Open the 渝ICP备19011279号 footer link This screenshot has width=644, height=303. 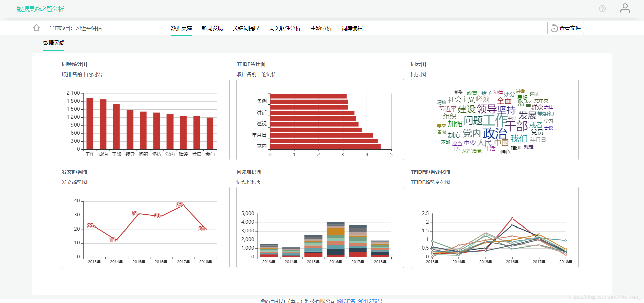359,301
